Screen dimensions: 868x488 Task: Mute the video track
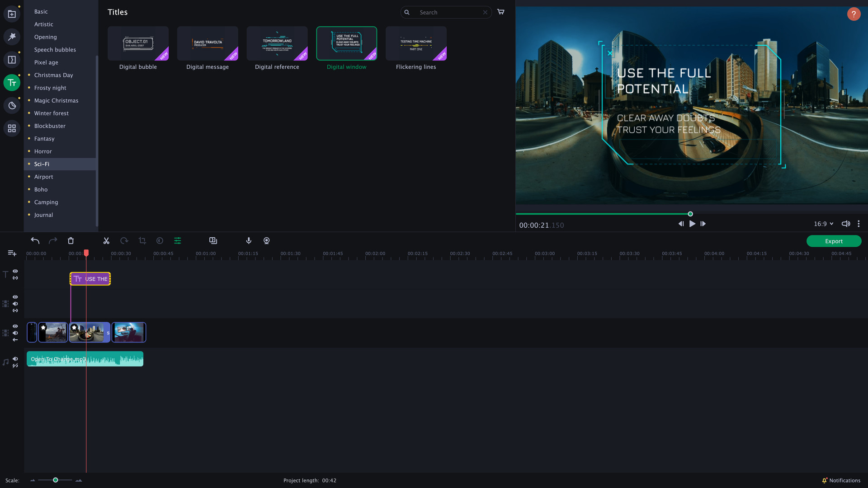15,333
